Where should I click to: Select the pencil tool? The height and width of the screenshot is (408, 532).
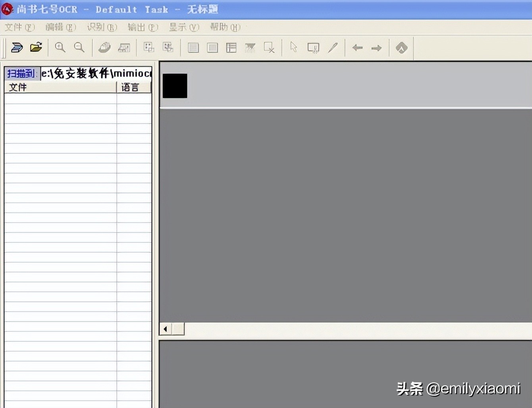(x=333, y=48)
